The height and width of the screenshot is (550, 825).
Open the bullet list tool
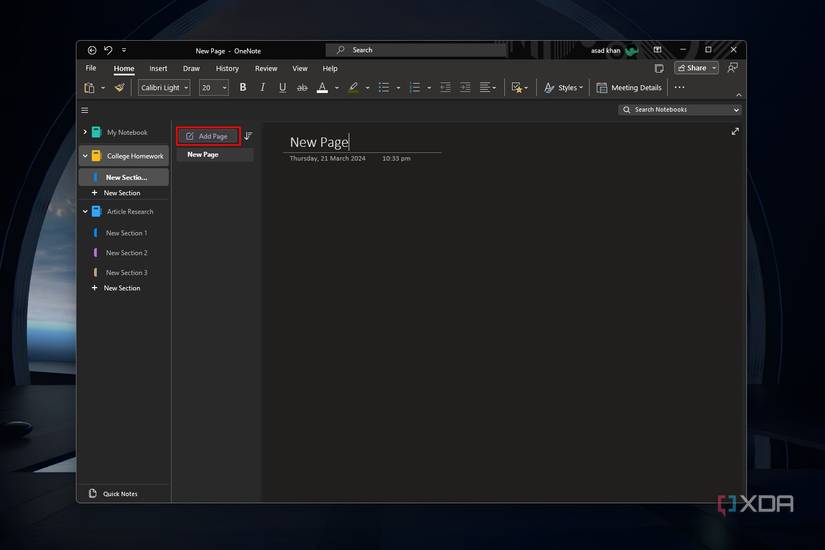tap(384, 87)
